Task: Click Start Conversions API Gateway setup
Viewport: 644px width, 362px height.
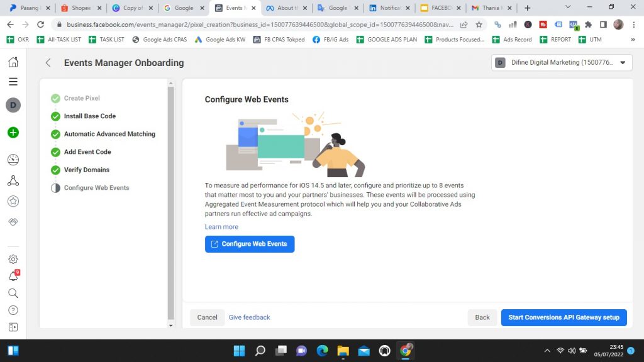Action: point(563,317)
